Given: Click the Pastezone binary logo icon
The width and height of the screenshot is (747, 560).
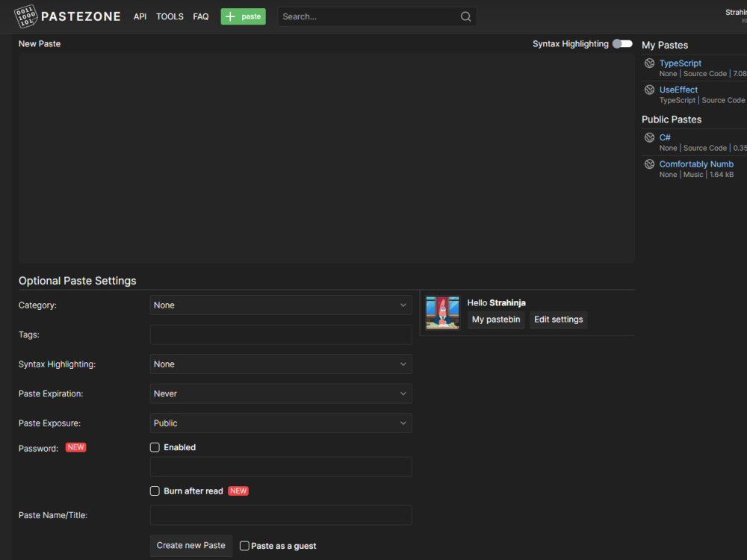Looking at the screenshot, I should click(26, 16).
